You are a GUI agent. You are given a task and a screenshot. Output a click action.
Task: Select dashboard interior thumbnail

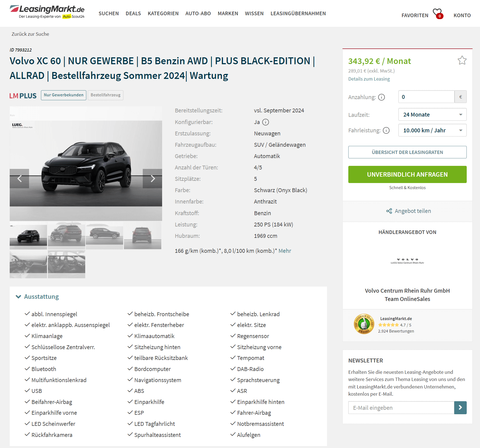[x=28, y=264]
